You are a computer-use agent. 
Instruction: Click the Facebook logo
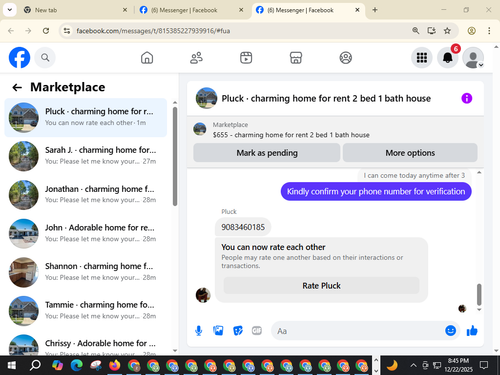(x=19, y=58)
